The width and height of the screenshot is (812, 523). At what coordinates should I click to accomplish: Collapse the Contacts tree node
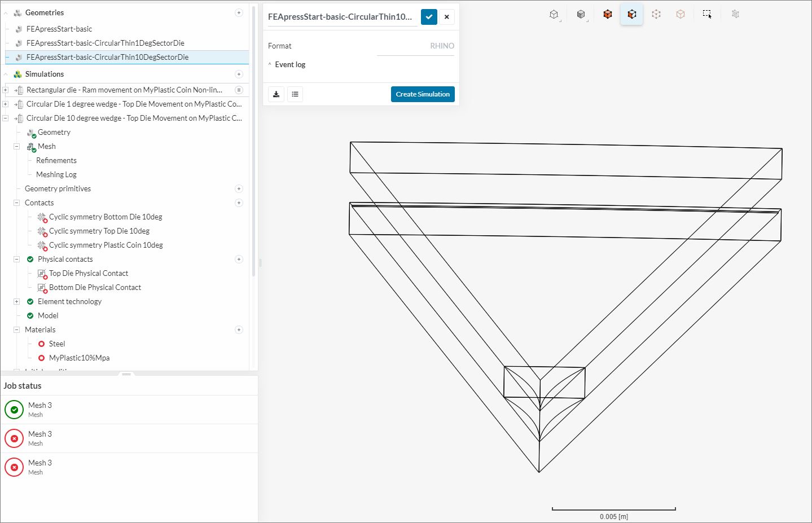point(16,203)
